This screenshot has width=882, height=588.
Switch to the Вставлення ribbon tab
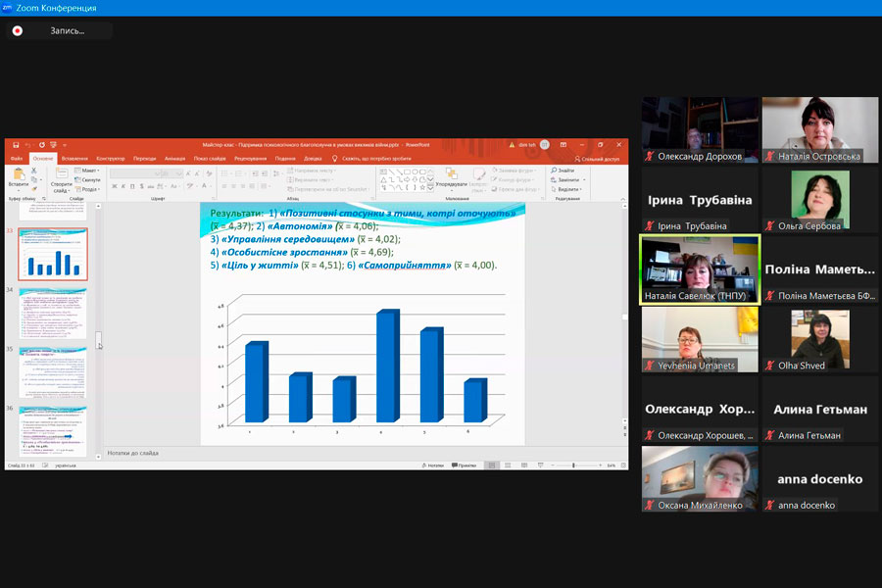tap(74, 159)
